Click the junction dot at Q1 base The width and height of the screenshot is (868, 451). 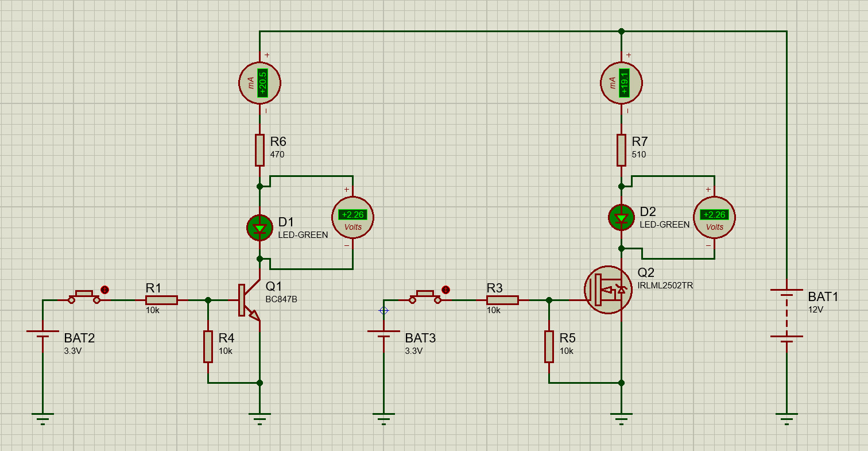point(208,300)
